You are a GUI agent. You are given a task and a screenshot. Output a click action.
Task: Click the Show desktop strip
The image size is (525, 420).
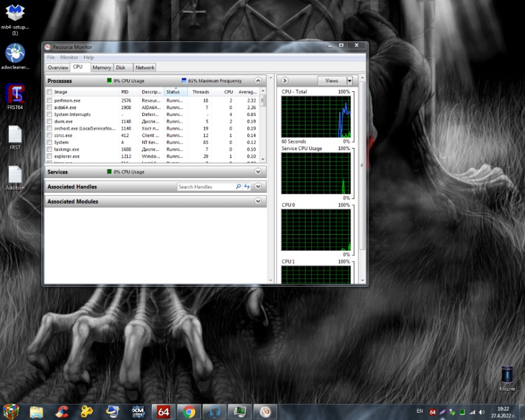[x=522, y=412]
